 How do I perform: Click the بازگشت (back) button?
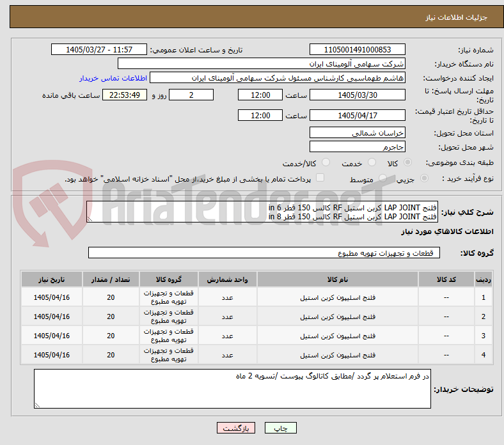235,428
